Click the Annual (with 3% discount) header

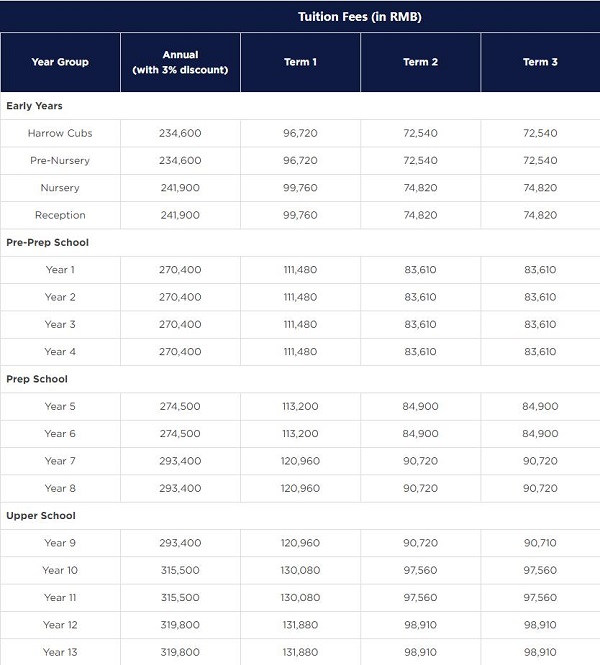180,62
